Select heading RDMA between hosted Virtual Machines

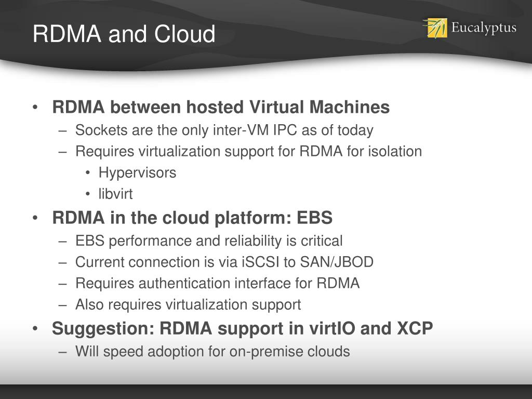click(221, 107)
